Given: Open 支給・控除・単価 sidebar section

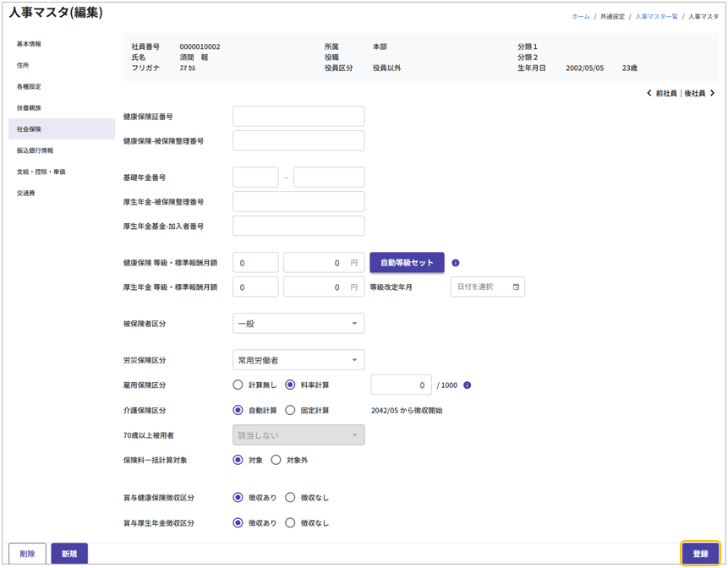Looking at the screenshot, I should tap(41, 172).
